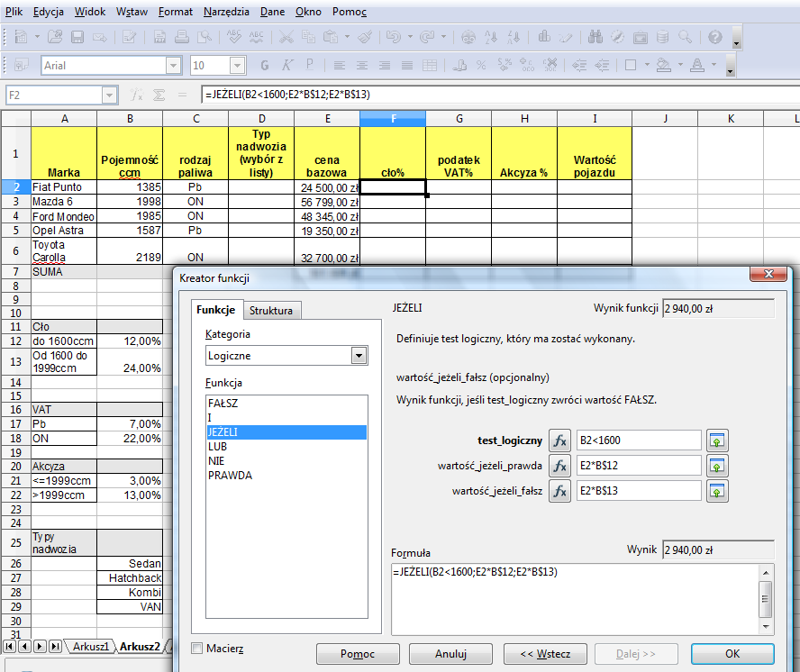Toggle italic with the K button

pyautogui.click(x=286, y=66)
